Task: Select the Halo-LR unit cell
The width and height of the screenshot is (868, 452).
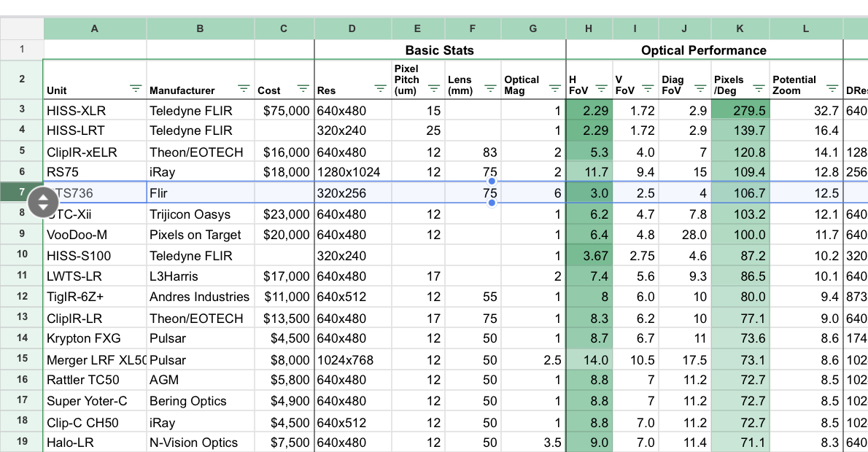Action: point(95,443)
